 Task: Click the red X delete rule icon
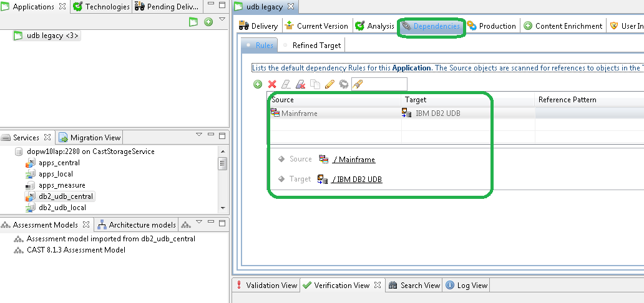click(x=271, y=84)
